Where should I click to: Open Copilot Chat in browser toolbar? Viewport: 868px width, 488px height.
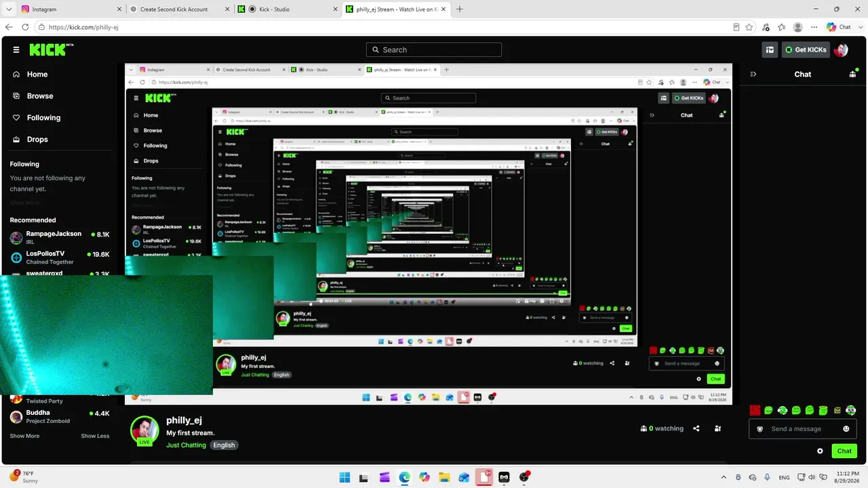[x=839, y=27]
